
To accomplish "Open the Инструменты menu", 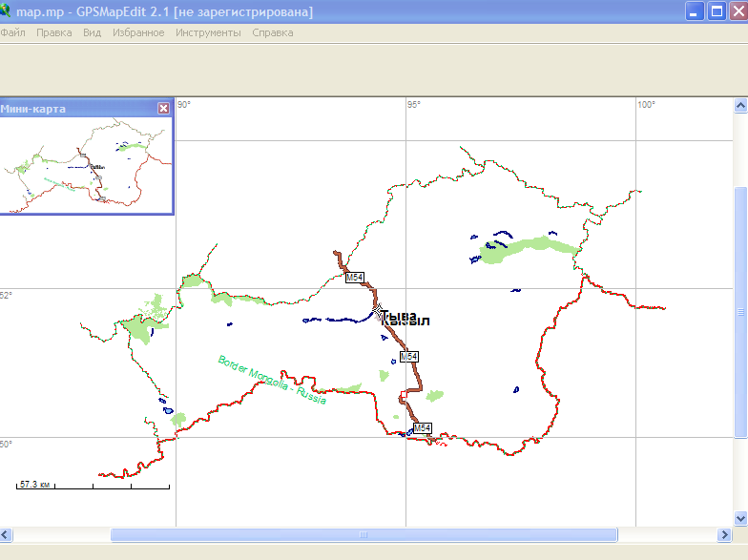I will 208,32.
